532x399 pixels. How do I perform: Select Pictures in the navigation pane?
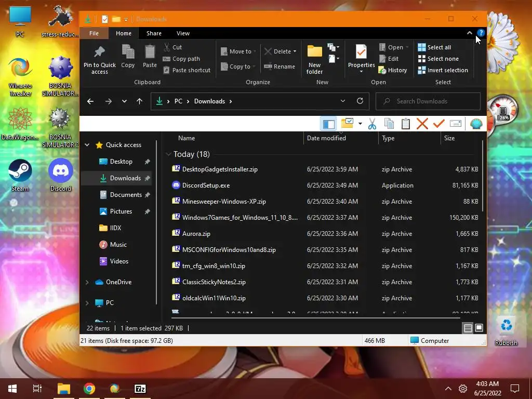pos(116,211)
